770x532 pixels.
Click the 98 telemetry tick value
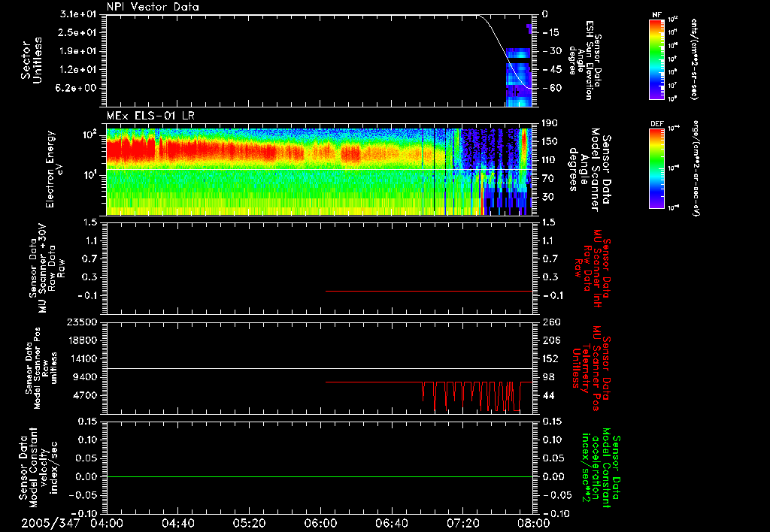tap(548, 377)
